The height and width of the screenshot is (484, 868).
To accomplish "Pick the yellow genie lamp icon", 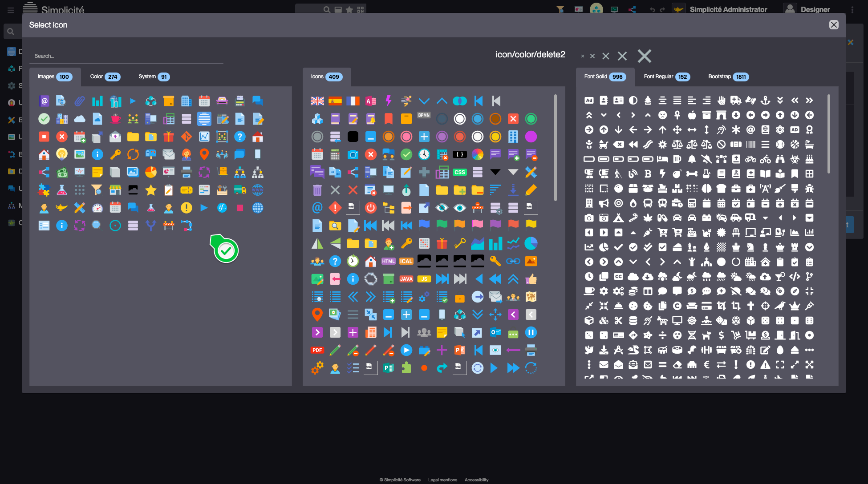I will tap(62, 208).
